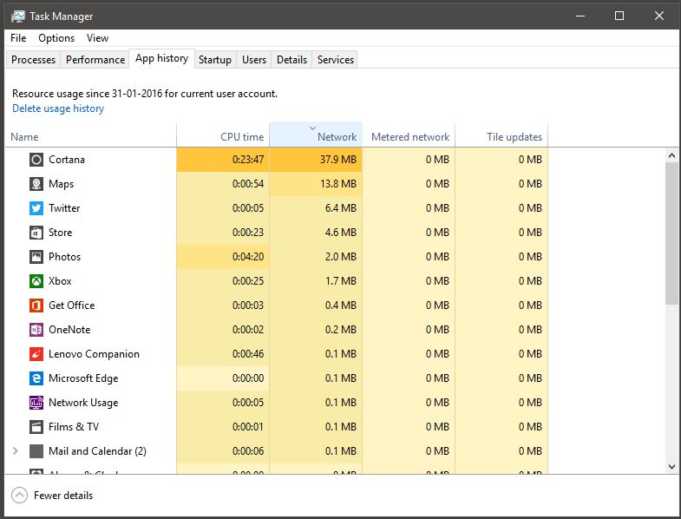
Task: Collapse view with Fewer details arrow
Action: [20, 495]
